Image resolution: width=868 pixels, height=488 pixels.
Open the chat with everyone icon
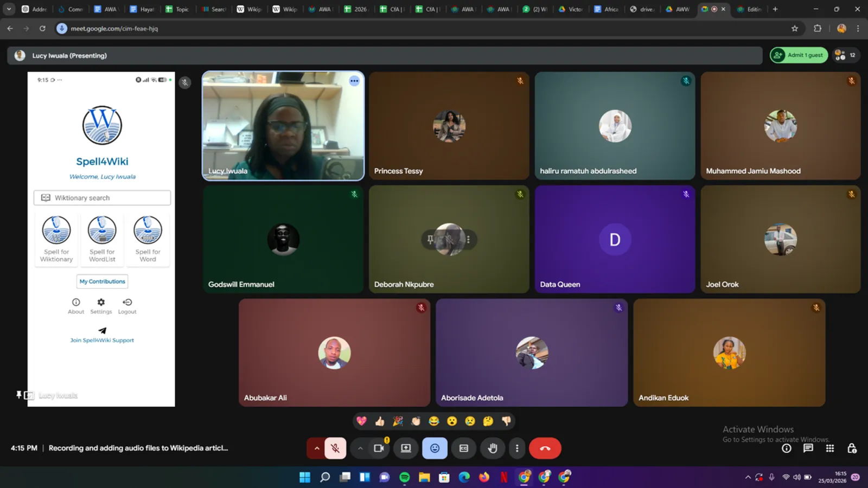tap(808, 448)
